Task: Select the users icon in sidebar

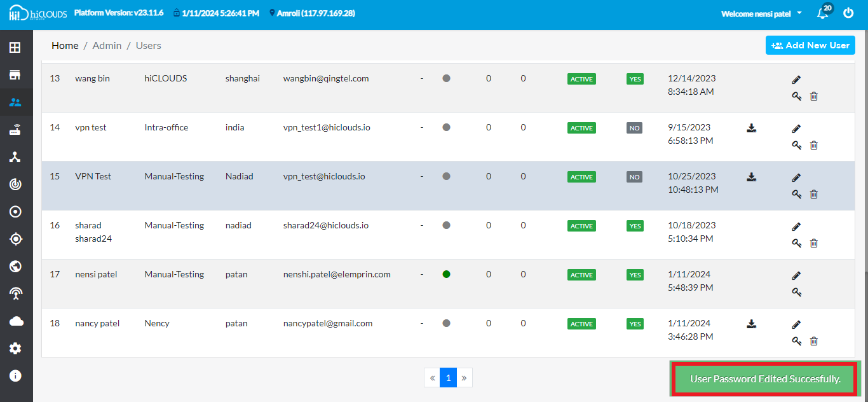Action: point(15,102)
